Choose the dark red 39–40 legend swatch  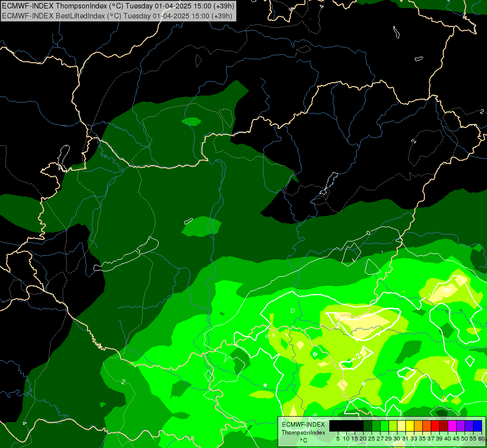coord(444,426)
